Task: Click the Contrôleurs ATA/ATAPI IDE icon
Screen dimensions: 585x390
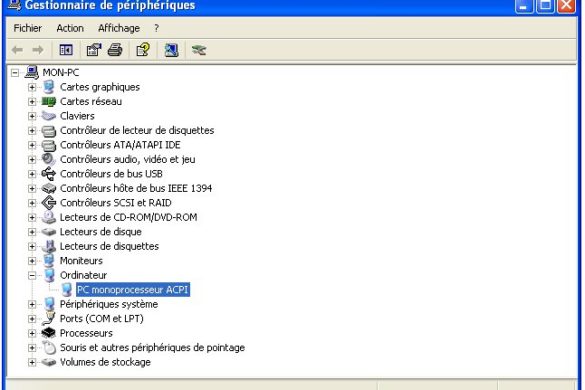Action: (x=49, y=145)
